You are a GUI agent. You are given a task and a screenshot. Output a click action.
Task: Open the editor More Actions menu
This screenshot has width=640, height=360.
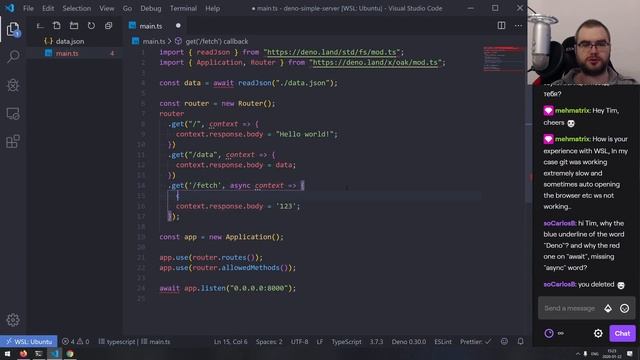(518, 26)
